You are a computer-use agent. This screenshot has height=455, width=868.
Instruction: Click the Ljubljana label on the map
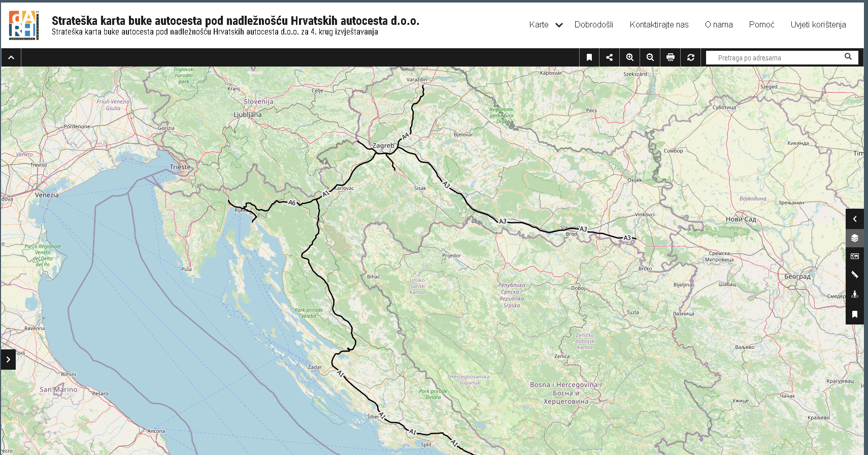tap(248, 115)
